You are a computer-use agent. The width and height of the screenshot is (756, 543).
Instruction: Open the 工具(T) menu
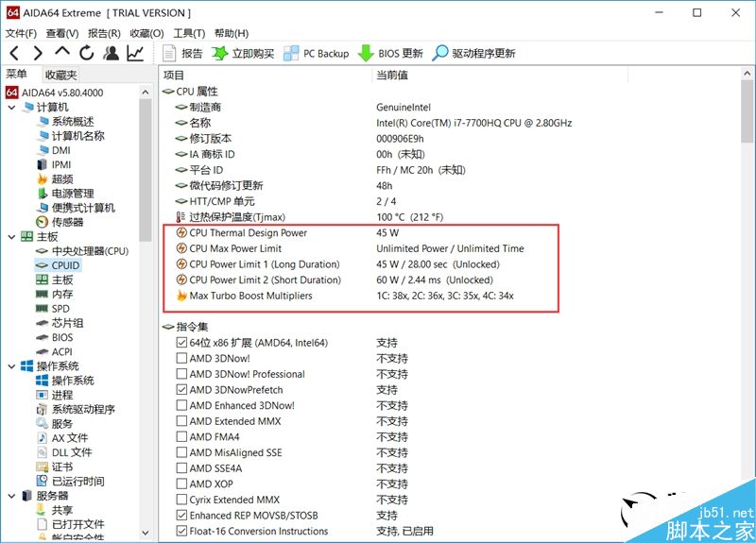tap(189, 33)
